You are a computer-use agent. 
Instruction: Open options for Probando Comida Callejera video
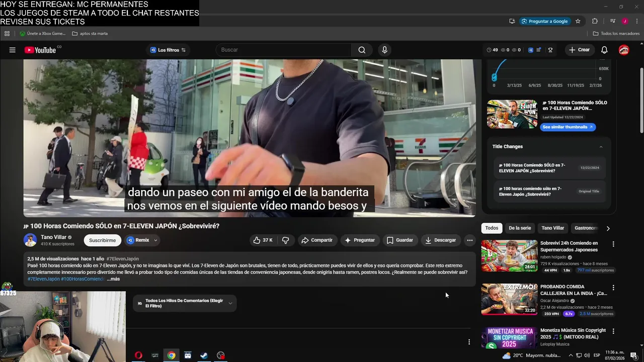[613, 288]
